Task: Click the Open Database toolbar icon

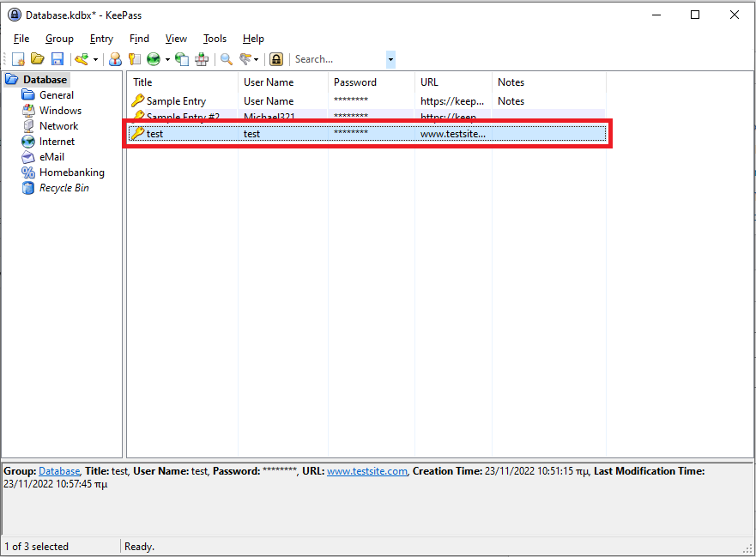Action: pos(37,58)
